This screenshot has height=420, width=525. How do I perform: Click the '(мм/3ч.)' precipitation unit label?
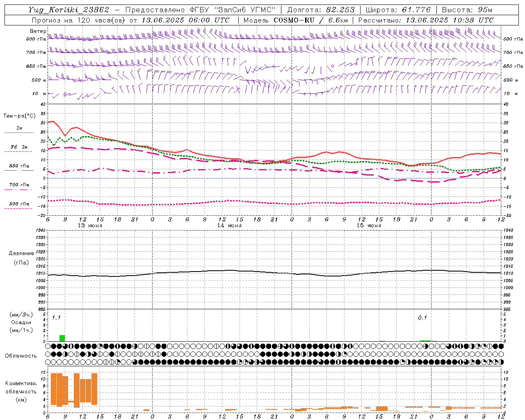pos(21,315)
